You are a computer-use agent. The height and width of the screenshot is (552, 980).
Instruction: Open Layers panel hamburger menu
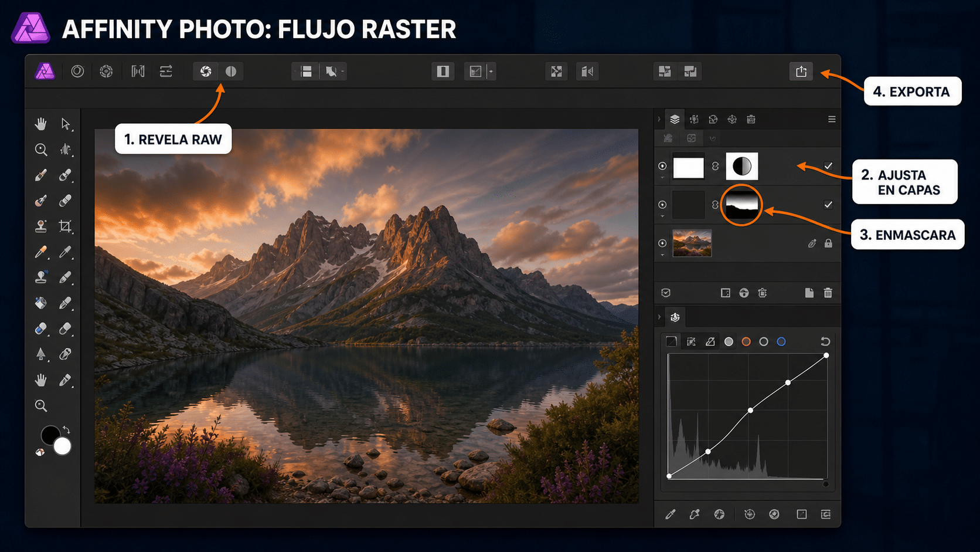(x=832, y=119)
